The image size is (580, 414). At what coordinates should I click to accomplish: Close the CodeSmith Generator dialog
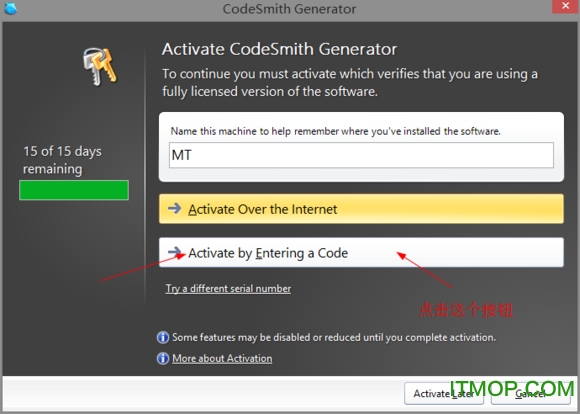(x=565, y=6)
